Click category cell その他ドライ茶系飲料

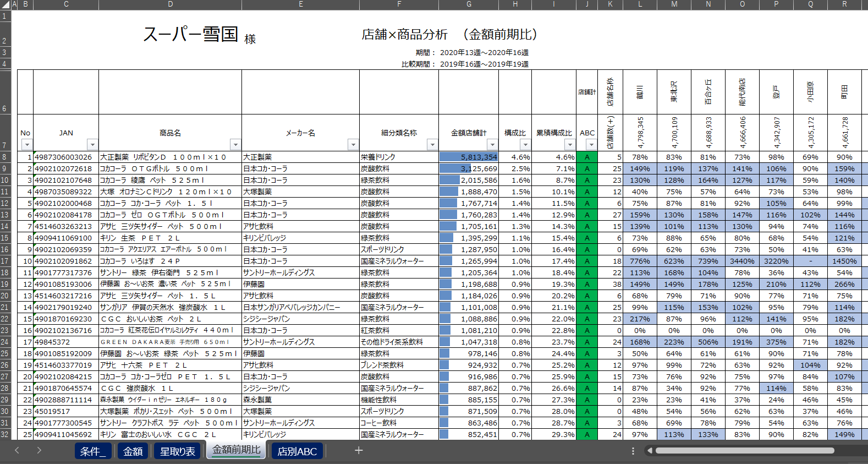click(399, 342)
